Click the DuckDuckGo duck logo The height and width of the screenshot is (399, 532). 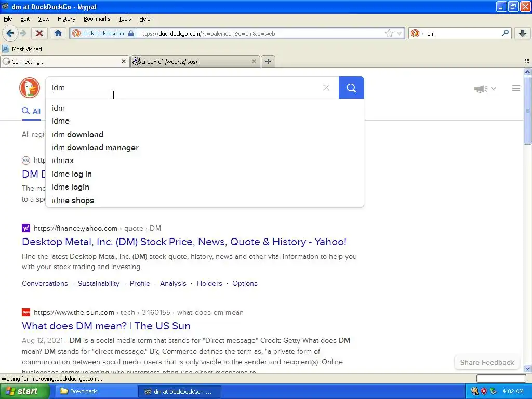point(30,88)
